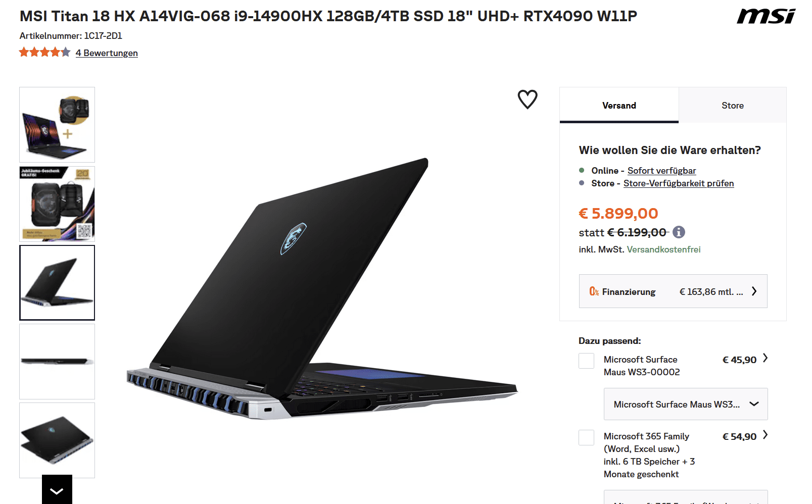Click the MSI brand logo
Viewport: 812px width, 504px height.
click(766, 16)
